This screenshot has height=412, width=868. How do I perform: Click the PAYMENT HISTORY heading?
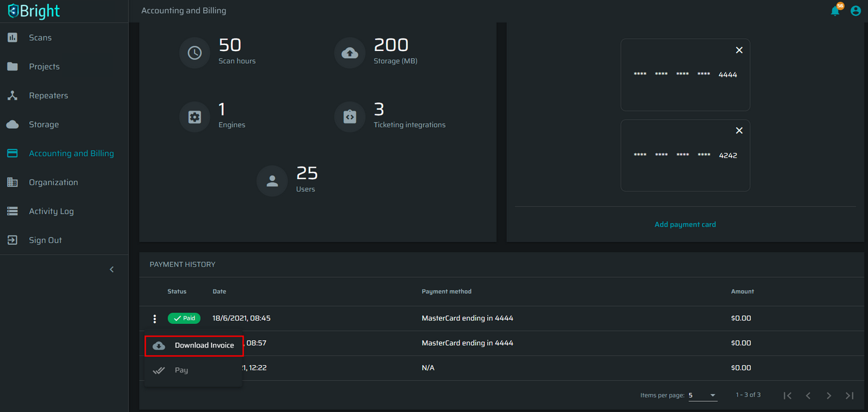182,264
